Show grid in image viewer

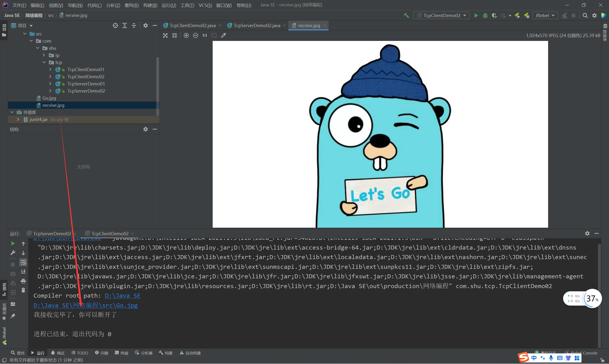point(175,35)
